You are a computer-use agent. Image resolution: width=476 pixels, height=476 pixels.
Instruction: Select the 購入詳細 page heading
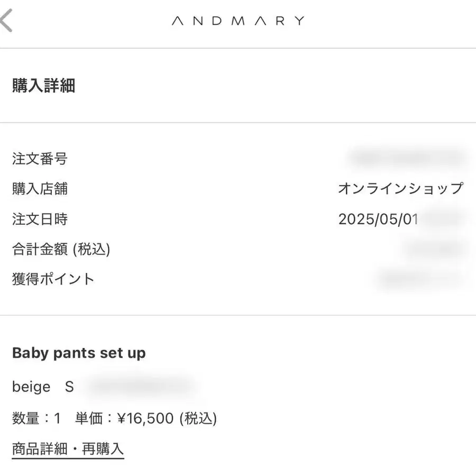pyautogui.click(x=44, y=85)
